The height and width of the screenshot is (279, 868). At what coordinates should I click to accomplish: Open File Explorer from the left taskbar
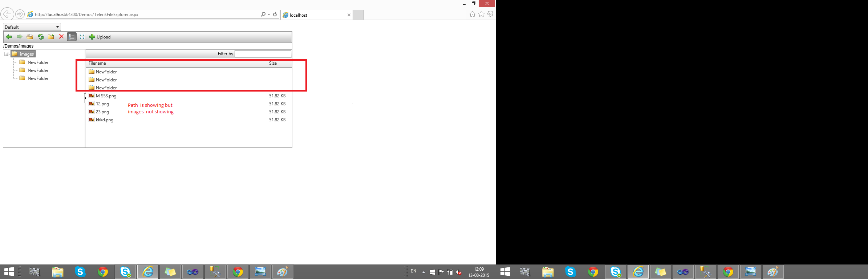[x=57, y=271]
